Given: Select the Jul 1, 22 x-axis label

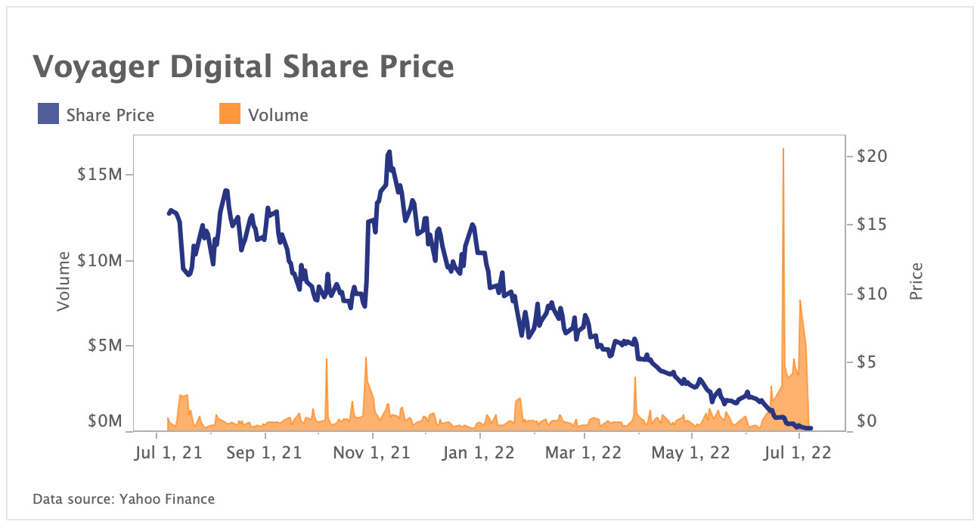Looking at the screenshot, I should 797,453.
